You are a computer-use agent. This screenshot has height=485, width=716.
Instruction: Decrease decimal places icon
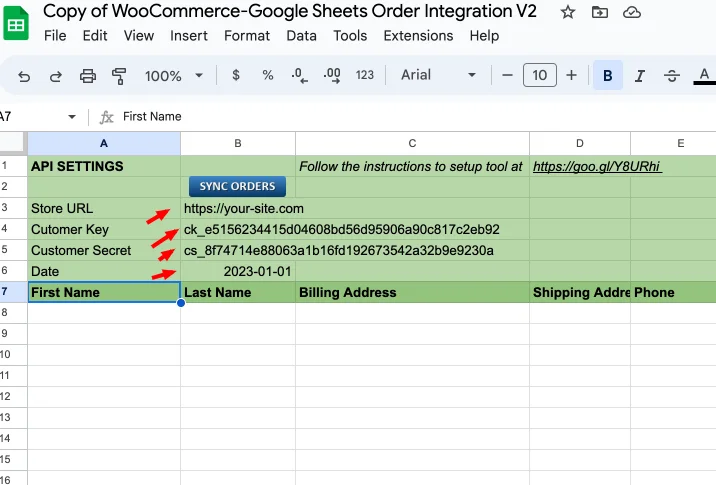point(299,75)
